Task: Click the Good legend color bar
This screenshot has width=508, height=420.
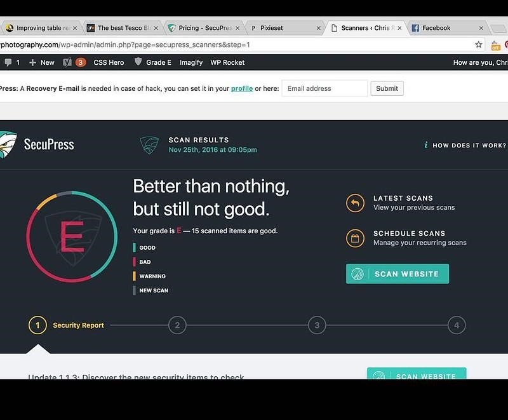Action: [134, 248]
